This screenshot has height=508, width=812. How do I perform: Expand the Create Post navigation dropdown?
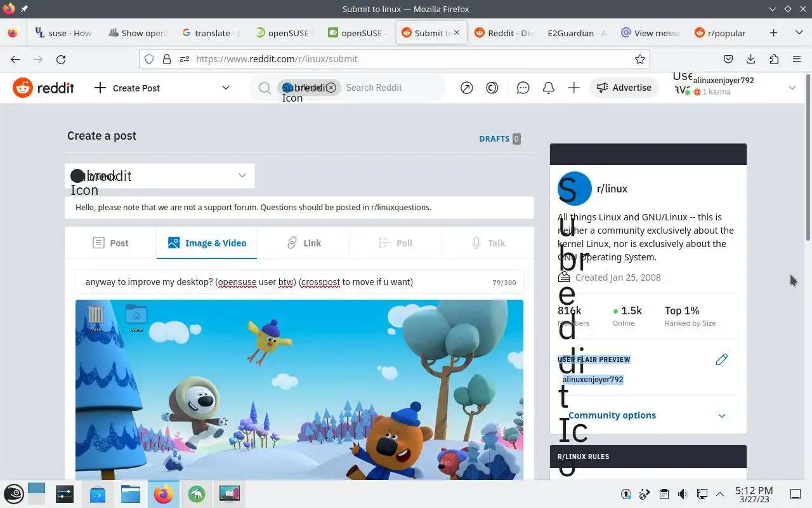pos(225,88)
